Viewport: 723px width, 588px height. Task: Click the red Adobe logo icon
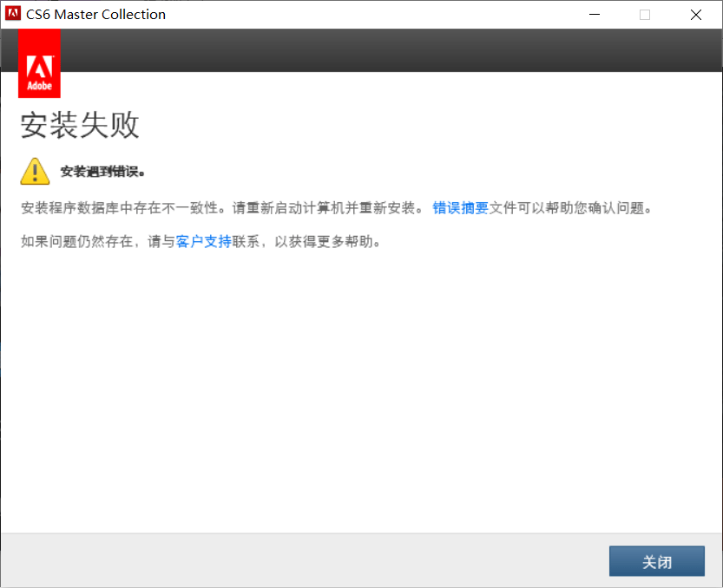[x=38, y=62]
